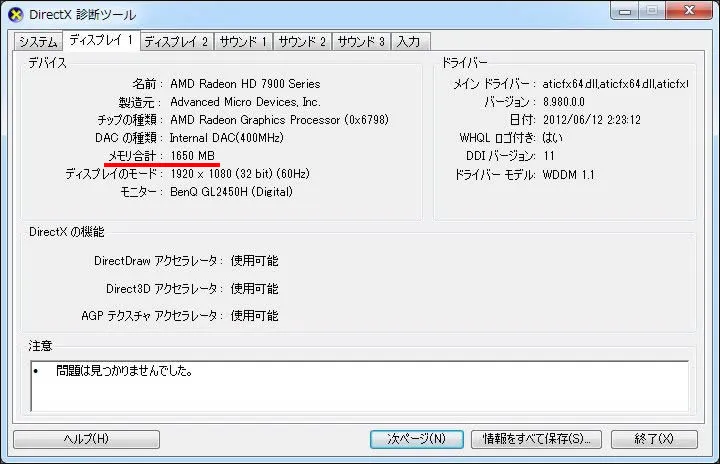Click Internal DAC(400MHz) value
Image resolution: width=720 pixels, height=464 pixels.
coord(226,138)
